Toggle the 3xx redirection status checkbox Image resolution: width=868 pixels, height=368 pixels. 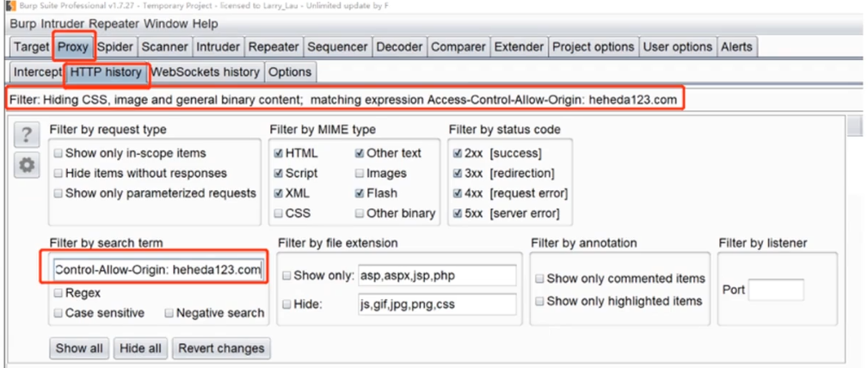pos(458,173)
